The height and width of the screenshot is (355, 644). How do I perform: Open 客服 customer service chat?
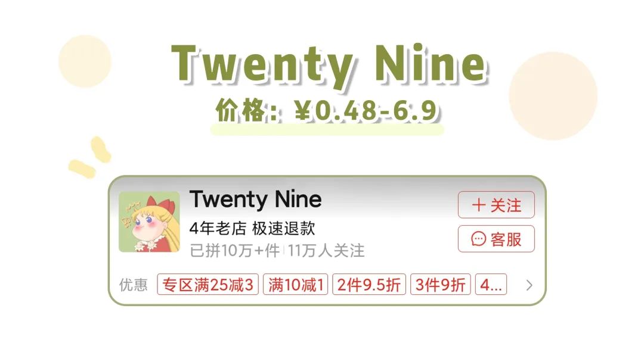click(x=496, y=239)
